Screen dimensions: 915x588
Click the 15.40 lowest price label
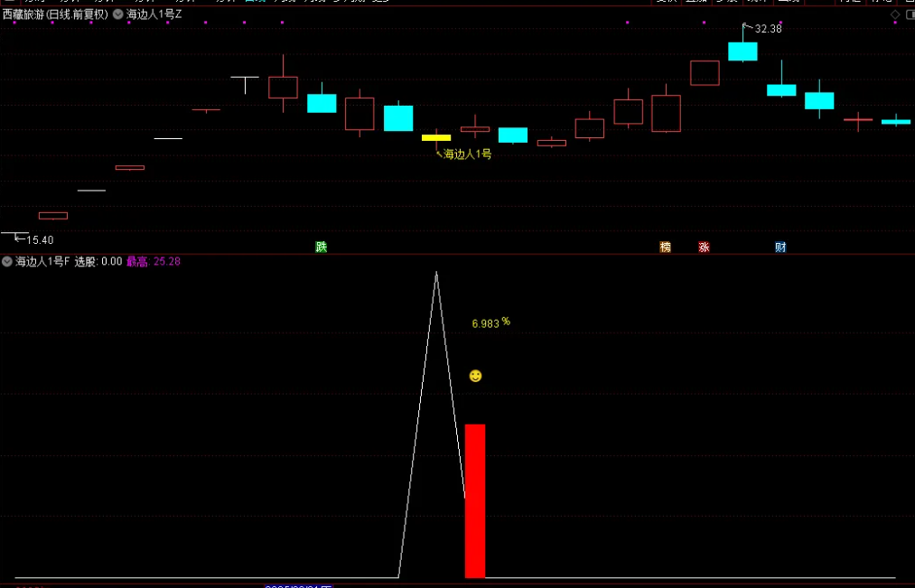40,240
